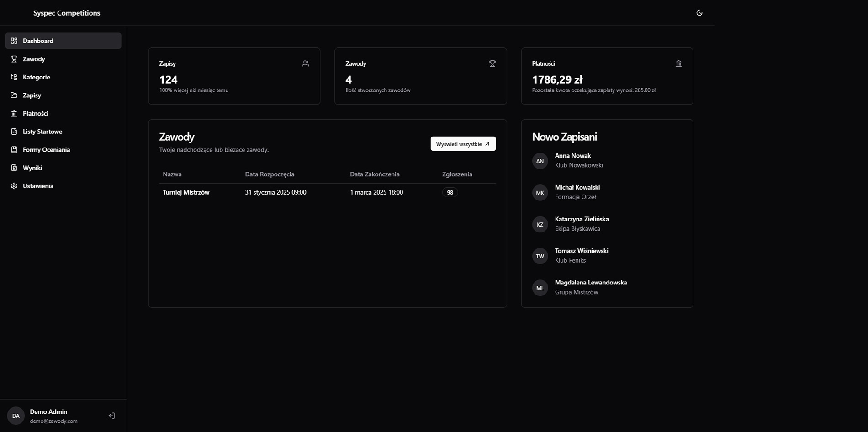Click the Dashboard grid icon in sidebar

pyautogui.click(x=14, y=41)
